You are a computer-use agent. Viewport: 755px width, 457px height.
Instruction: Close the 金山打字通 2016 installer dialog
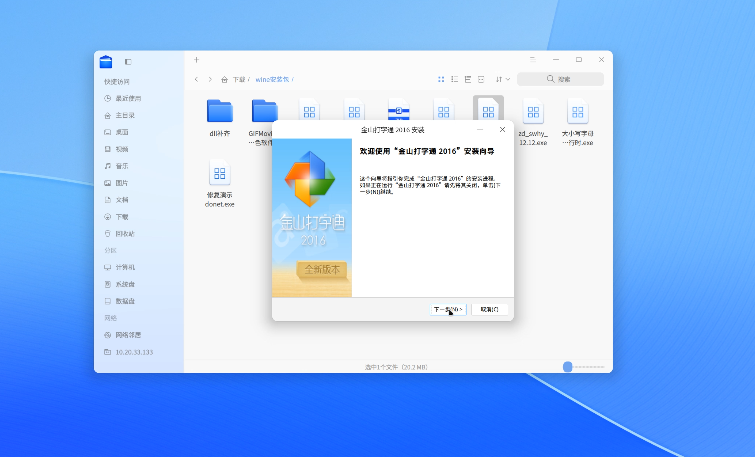502,130
